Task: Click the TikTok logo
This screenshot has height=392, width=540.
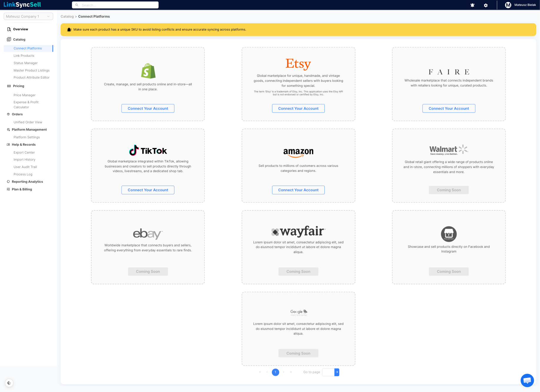Action: tap(148, 150)
